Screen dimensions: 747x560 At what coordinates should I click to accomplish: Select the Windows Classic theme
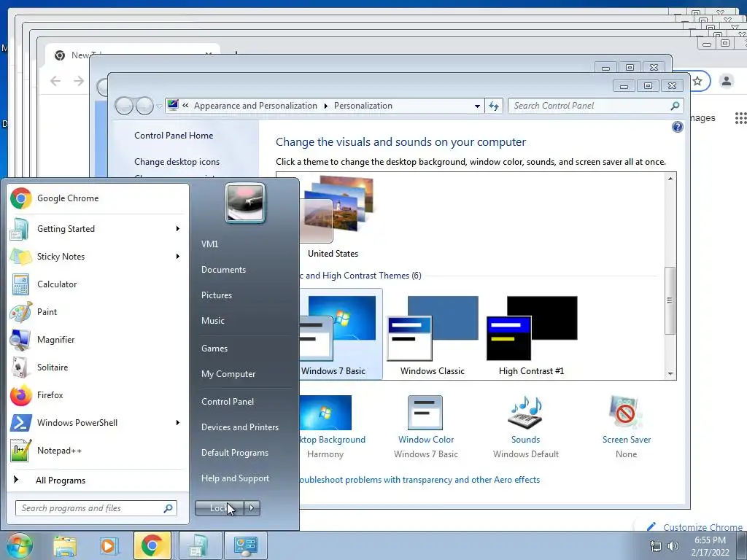point(433,335)
